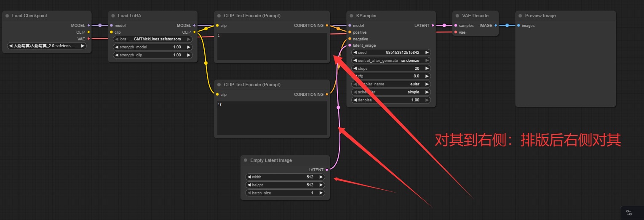Image resolution: width=644 pixels, height=220 pixels.
Task: Open the sampler_name euler dropdown
Action: tap(391, 84)
